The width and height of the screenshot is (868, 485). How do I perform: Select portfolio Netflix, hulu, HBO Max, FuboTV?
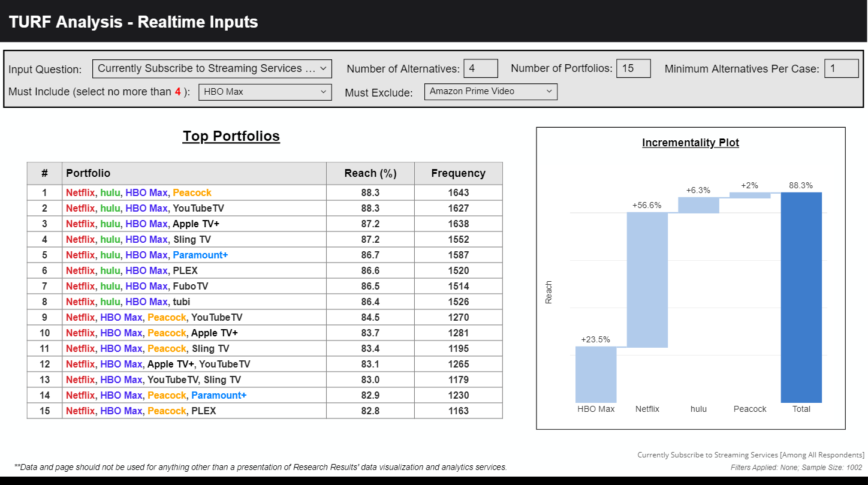(x=265, y=286)
